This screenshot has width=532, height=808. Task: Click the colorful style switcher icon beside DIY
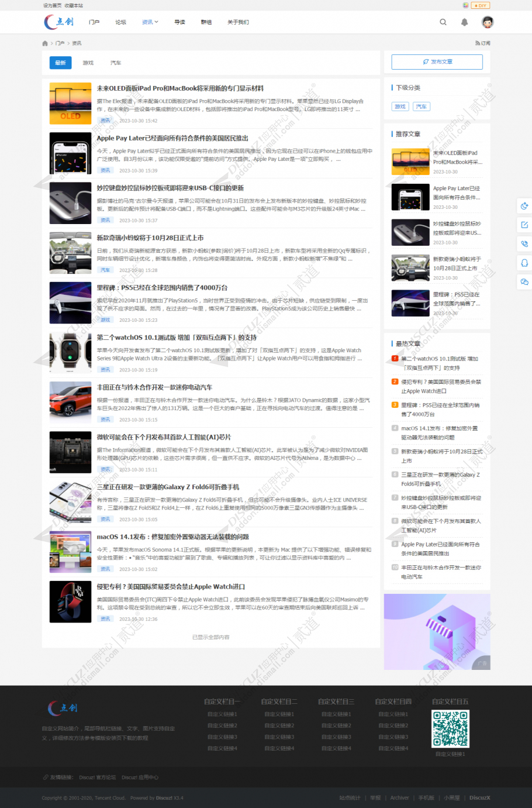click(x=465, y=5)
